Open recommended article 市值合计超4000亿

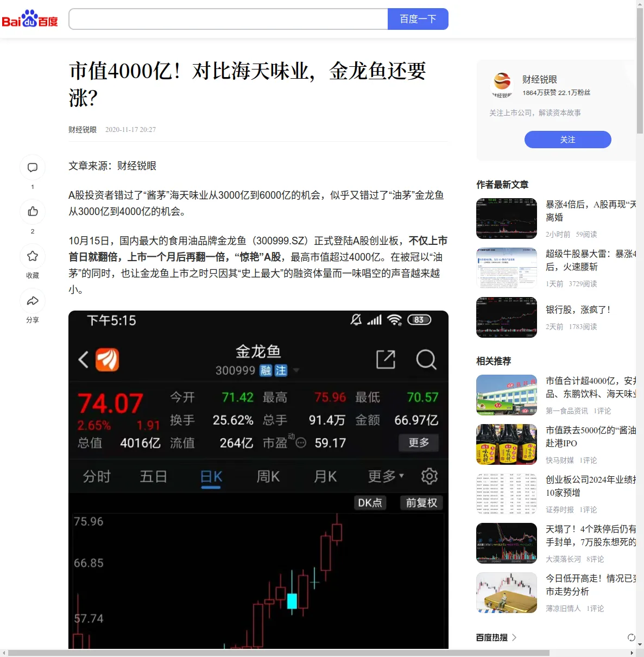tap(591, 387)
